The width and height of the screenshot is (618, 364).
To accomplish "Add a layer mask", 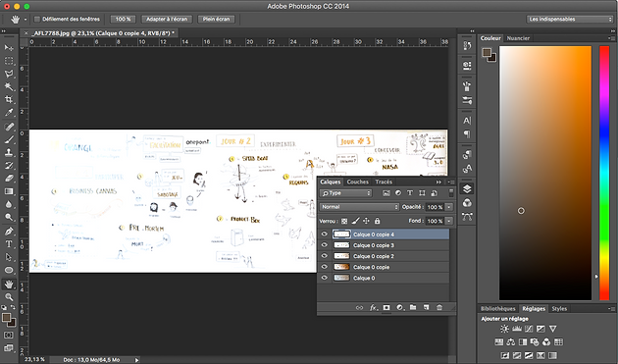I will pyautogui.click(x=386, y=308).
